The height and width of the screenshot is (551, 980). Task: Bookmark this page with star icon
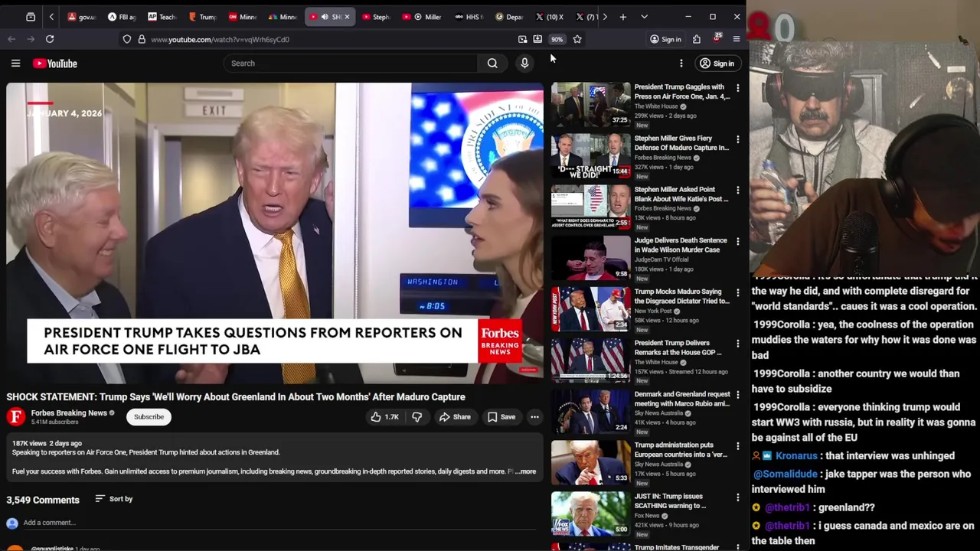[577, 39]
